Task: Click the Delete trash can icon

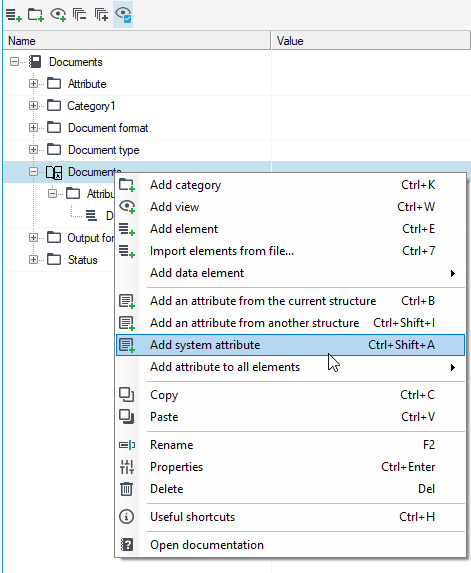Action: [127, 489]
